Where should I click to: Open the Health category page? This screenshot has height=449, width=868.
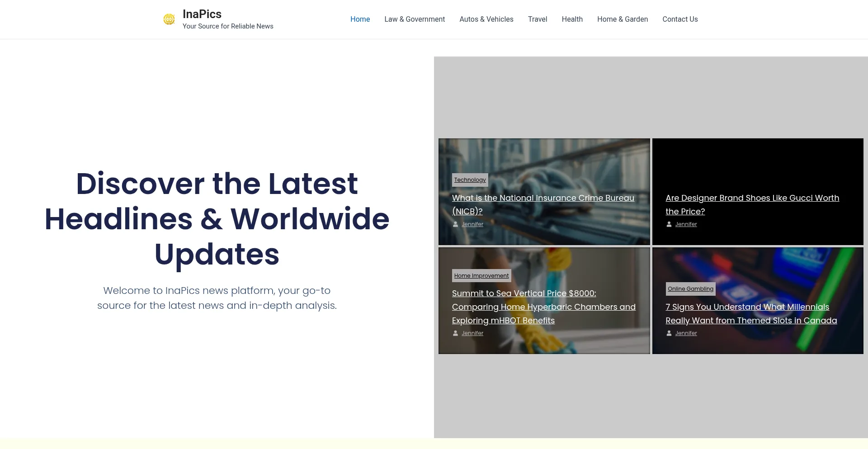point(572,19)
